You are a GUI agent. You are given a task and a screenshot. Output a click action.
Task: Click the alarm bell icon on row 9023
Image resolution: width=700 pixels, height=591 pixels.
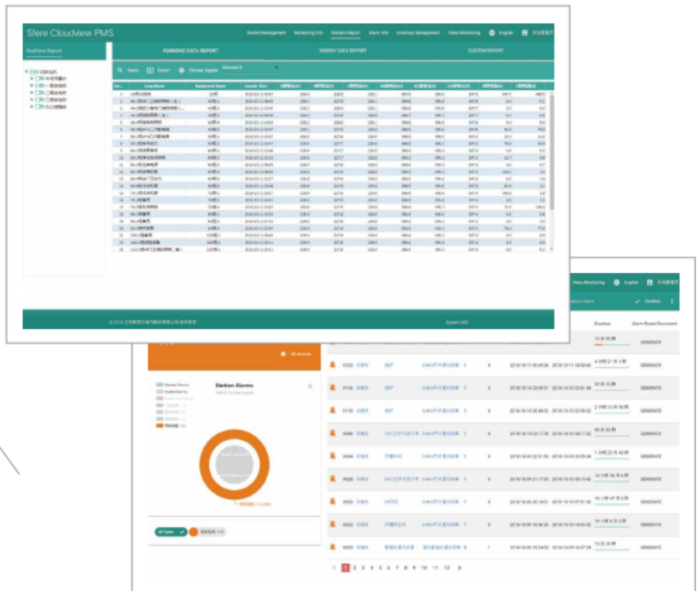point(333,501)
